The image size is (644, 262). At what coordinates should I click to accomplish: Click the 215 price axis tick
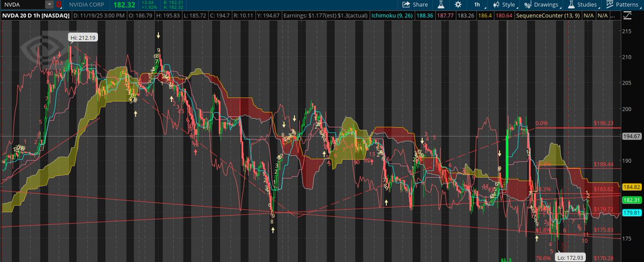click(627, 31)
